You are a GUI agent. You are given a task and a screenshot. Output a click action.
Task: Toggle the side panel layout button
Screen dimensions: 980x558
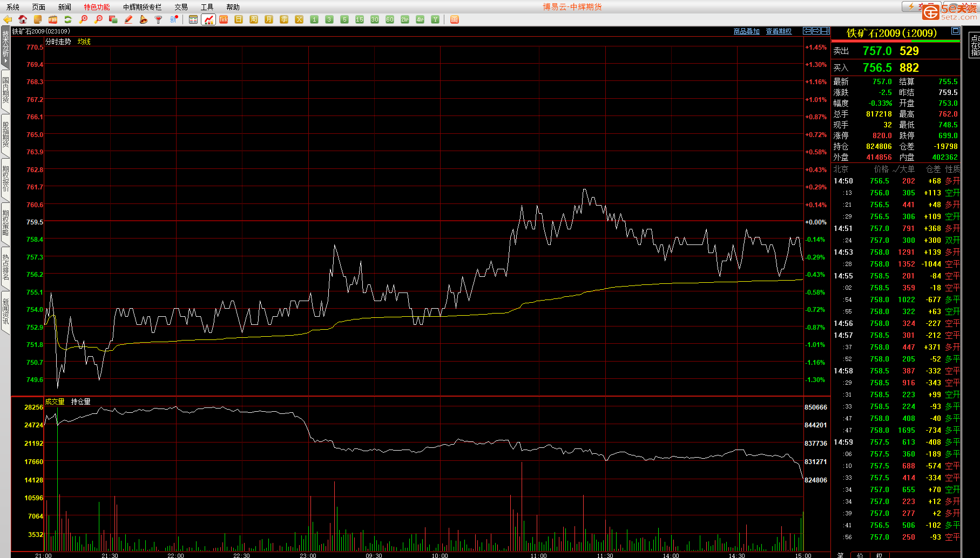tap(826, 31)
